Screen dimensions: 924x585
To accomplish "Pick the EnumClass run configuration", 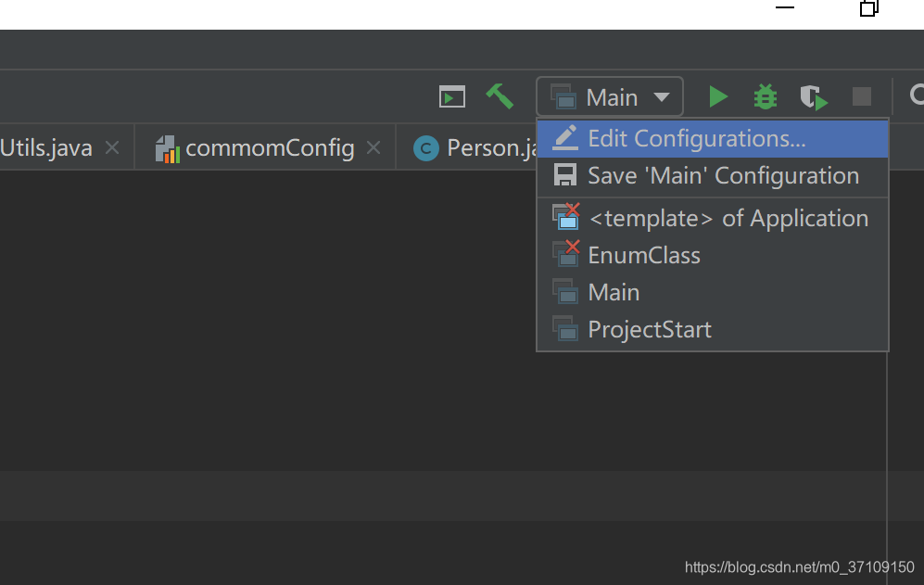I will coord(644,256).
